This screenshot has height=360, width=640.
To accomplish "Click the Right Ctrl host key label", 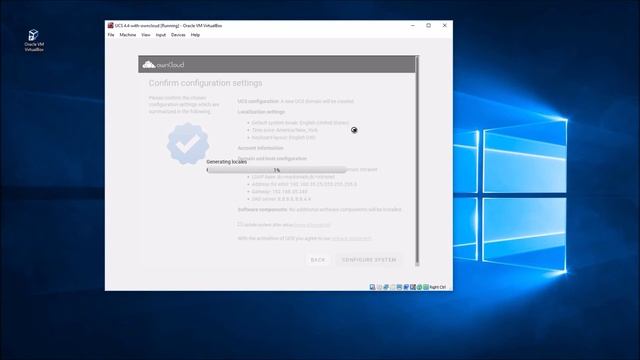I will pos(438,287).
